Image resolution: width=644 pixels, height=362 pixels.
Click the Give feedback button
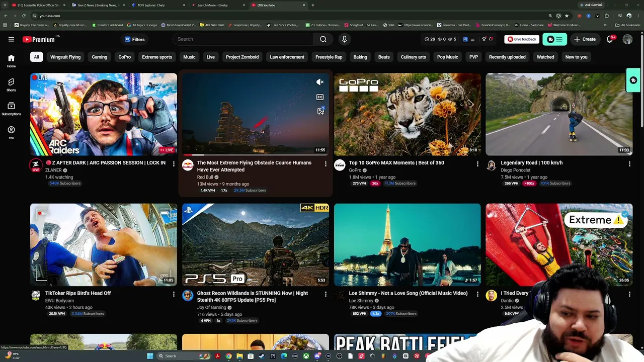tap(522, 39)
